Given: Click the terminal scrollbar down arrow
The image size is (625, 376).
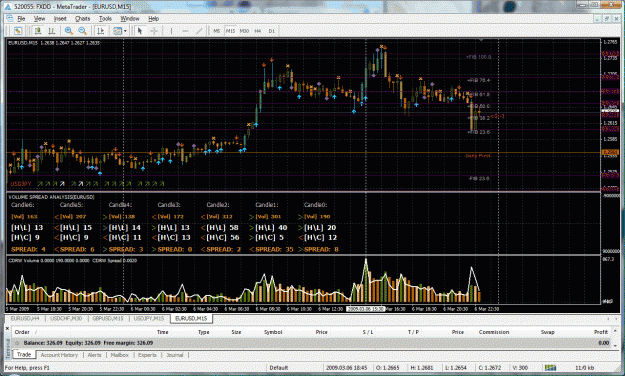Looking at the screenshot, I should (x=616, y=346).
